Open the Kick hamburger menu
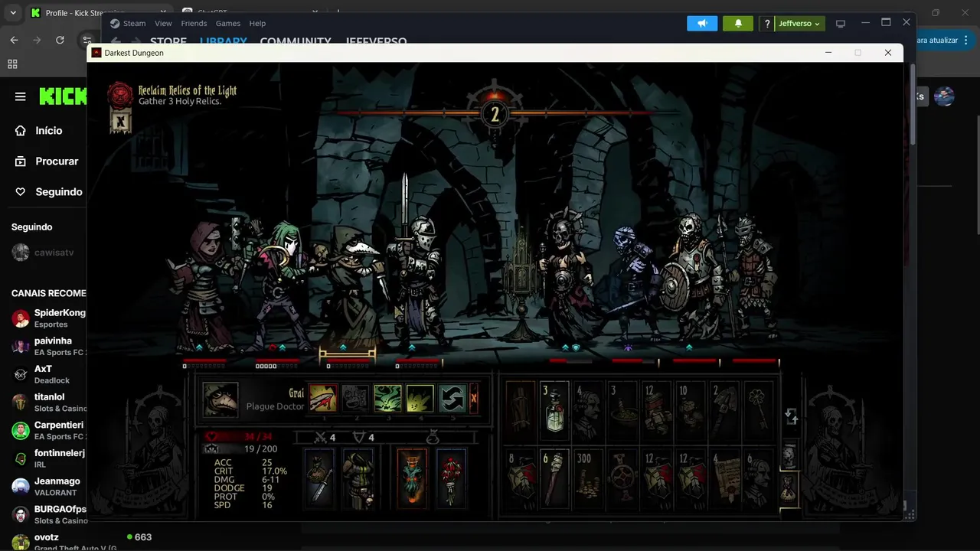 pyautogui.click(x=21, y=96)
